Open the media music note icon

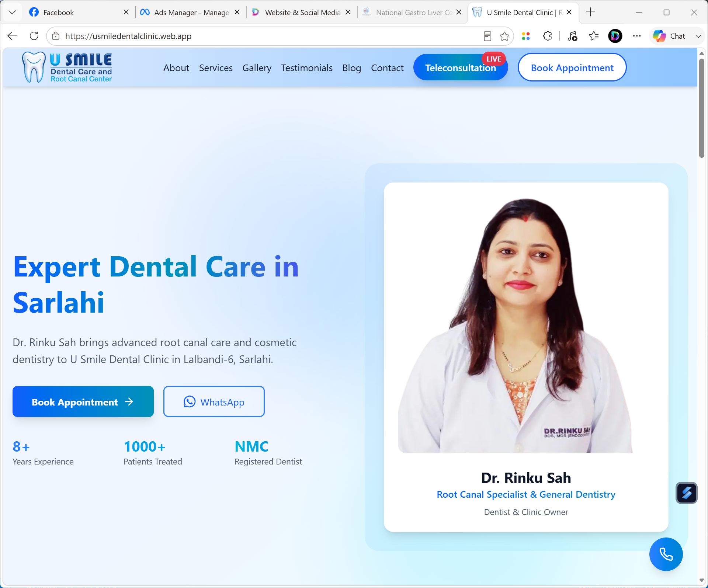(x=572, y=36)
